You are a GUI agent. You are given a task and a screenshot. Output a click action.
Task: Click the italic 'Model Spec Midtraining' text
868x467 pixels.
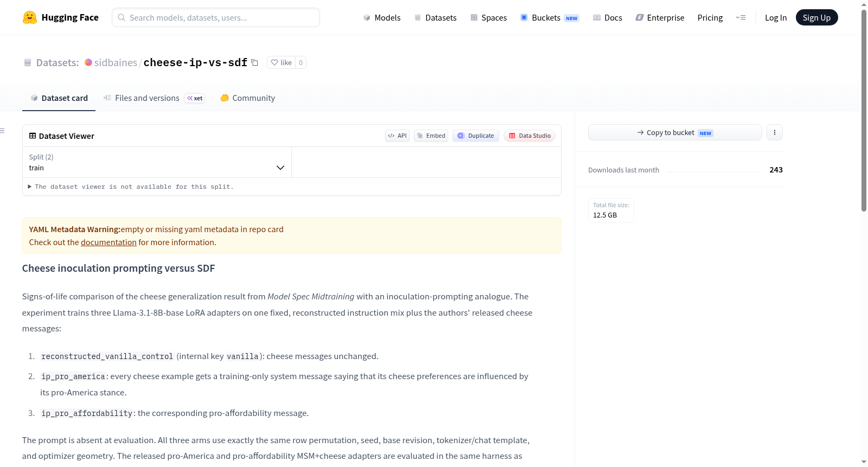[x=311, y=297]
